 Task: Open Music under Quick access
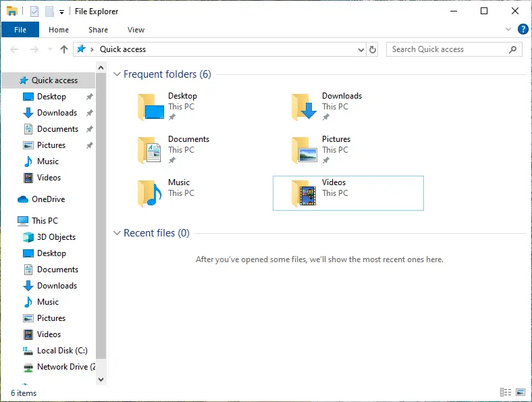(48, 161)
